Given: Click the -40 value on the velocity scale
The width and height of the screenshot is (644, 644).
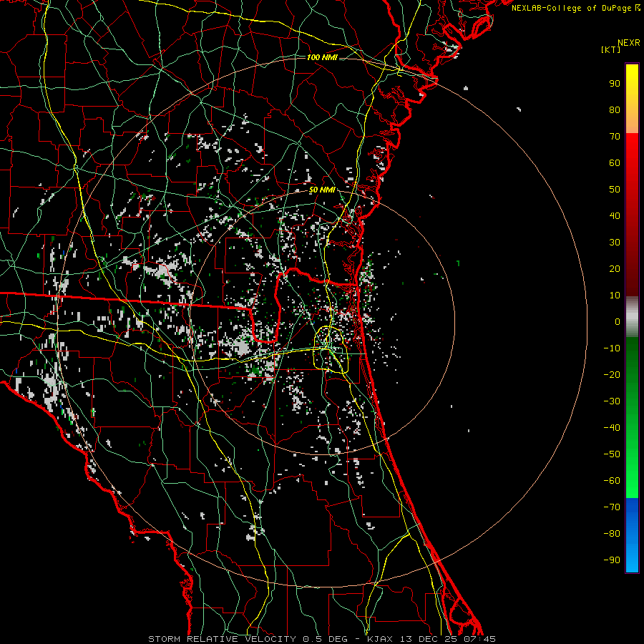Looking at the screenshot, I should (612, 428).
